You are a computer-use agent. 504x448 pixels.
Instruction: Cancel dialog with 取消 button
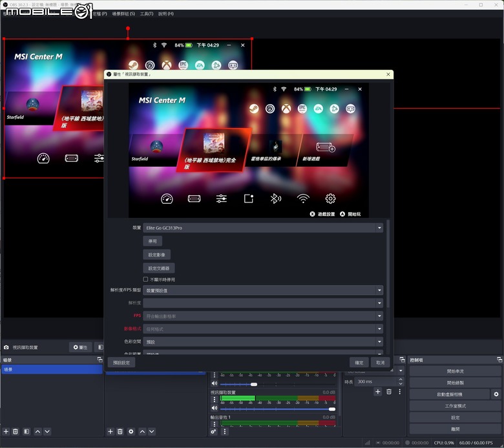click(380, 363)
